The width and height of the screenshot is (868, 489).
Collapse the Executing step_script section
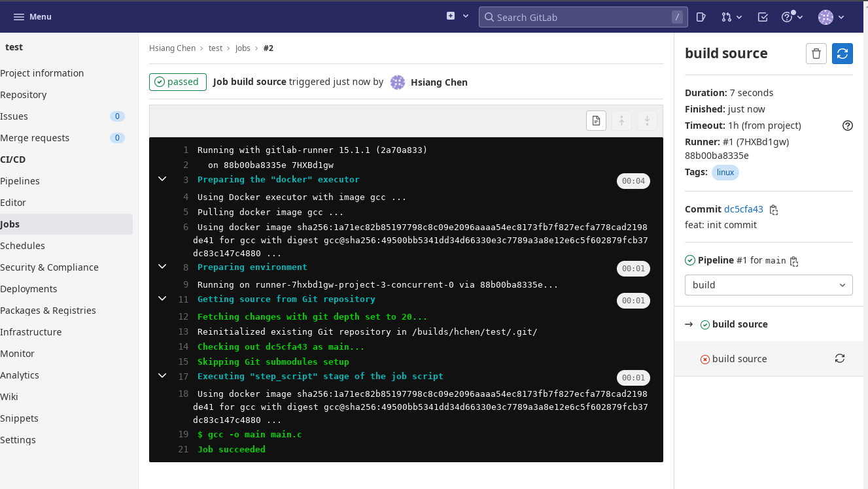click(x=162, y=375)
